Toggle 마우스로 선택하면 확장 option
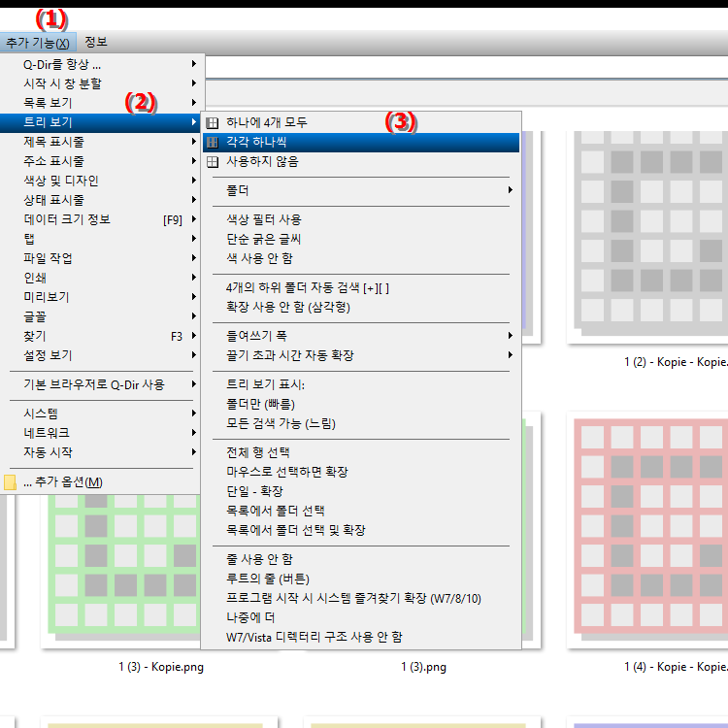The width and height of the screenshot is (728, 728). coord(361,472)
